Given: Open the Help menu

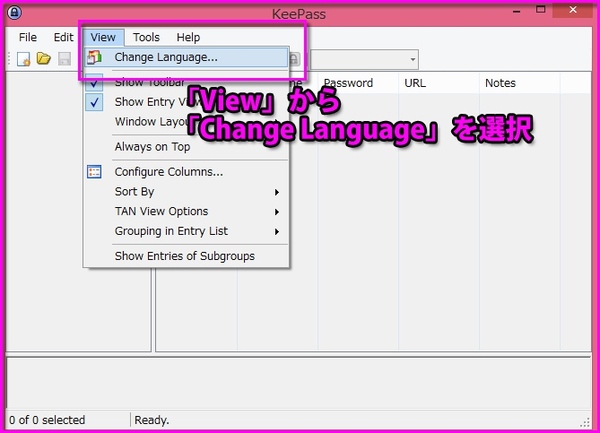Looking at the screenshot, I should 188,37.
